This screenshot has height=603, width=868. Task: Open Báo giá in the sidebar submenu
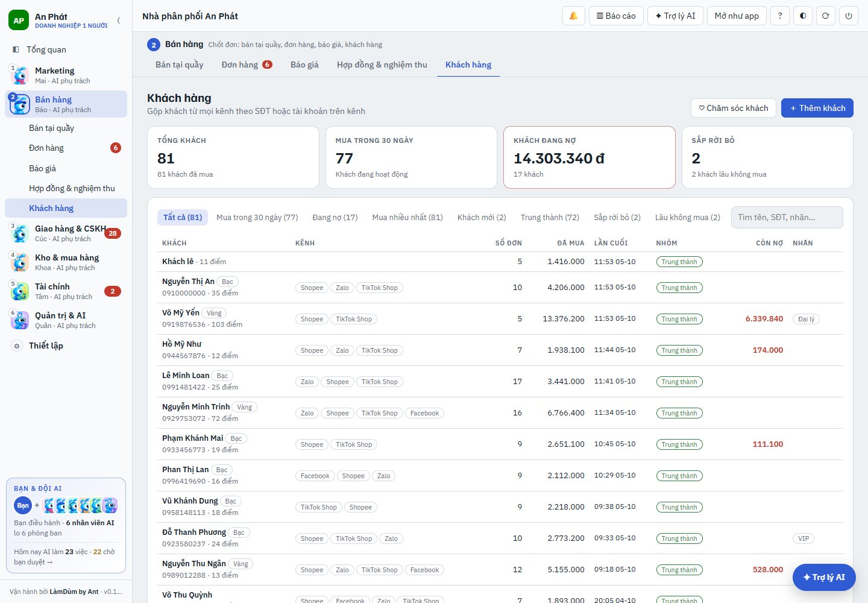point(66,168)
